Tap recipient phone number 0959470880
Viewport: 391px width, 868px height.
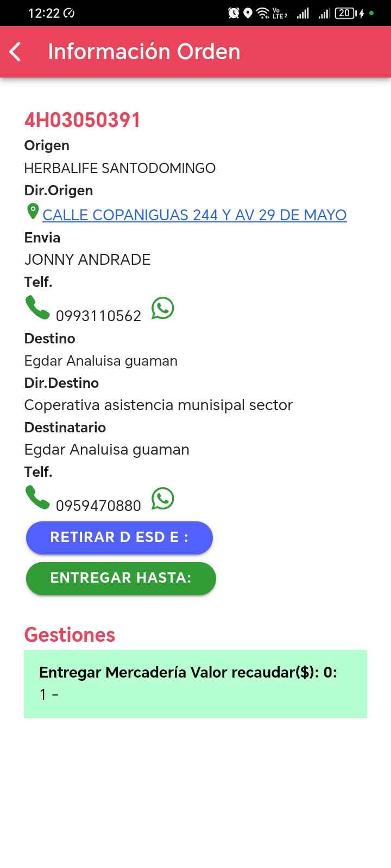(x=98, y=506)
